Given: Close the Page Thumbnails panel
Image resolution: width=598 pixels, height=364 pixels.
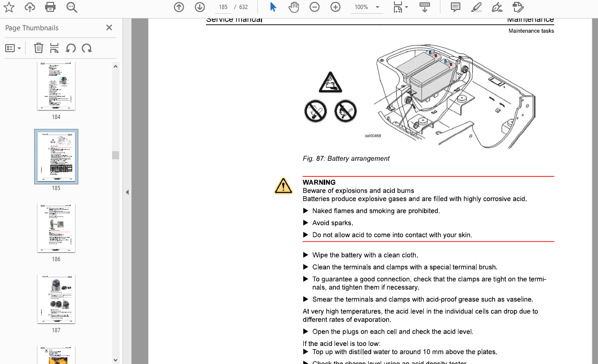Looking at the screenshot, I should pyautogui.click(x=109, y=28).
